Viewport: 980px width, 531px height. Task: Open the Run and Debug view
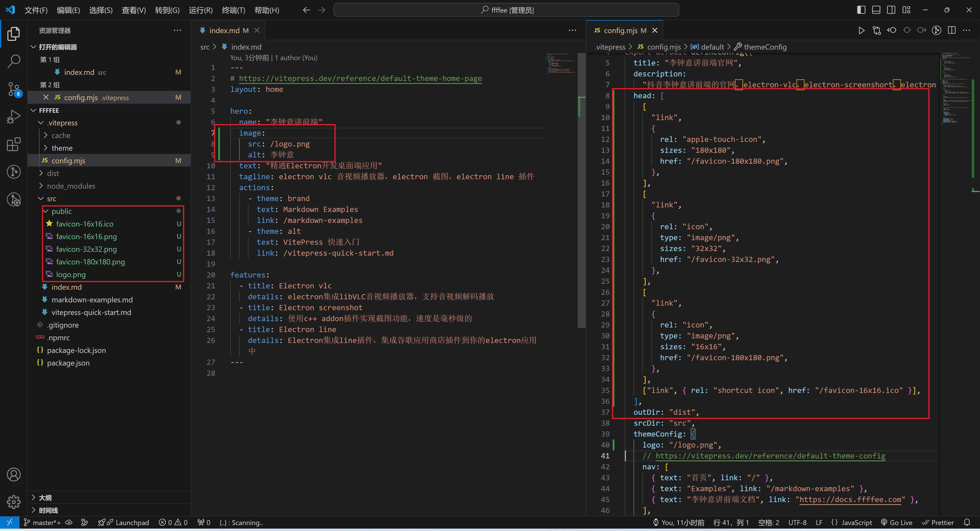pyautogui.click(x=14, y=117)
